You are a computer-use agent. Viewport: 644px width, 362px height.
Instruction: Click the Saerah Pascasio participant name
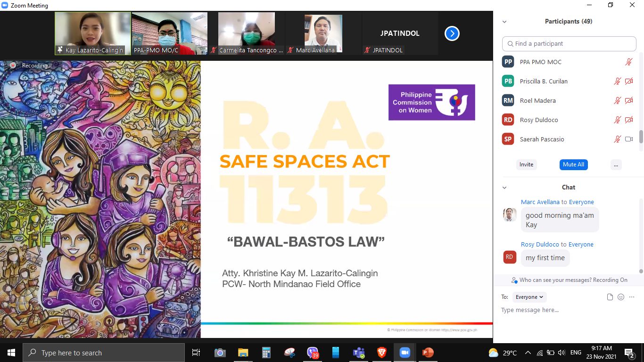(x=542, y=139)
